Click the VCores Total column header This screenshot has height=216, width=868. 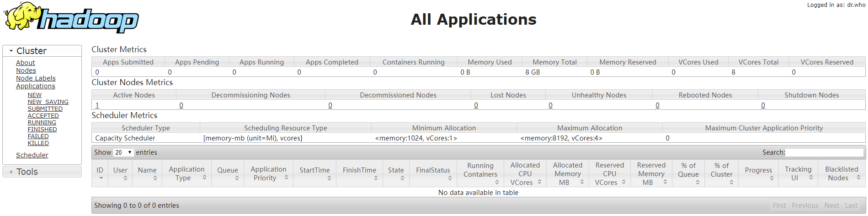(x=758, y=62)
